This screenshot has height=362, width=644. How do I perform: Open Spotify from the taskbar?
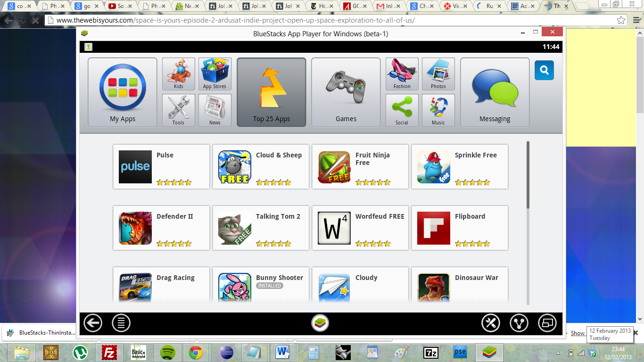168,352
